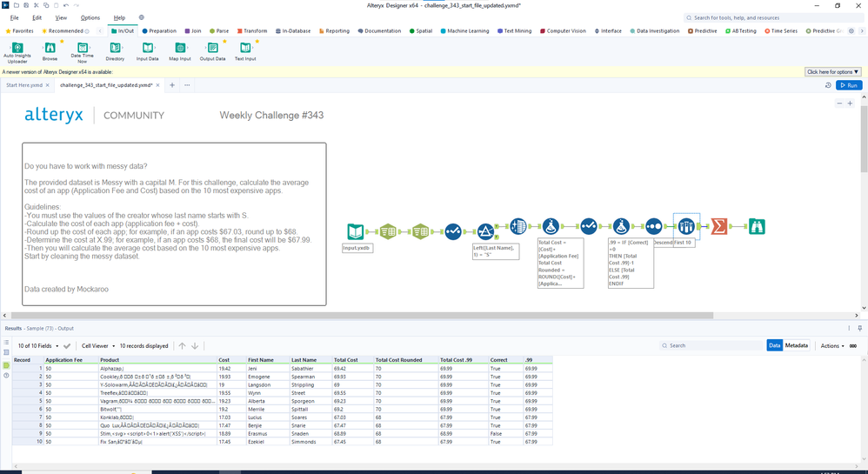
Task: Click the Run workflow button
Action: tap(849, 85)
